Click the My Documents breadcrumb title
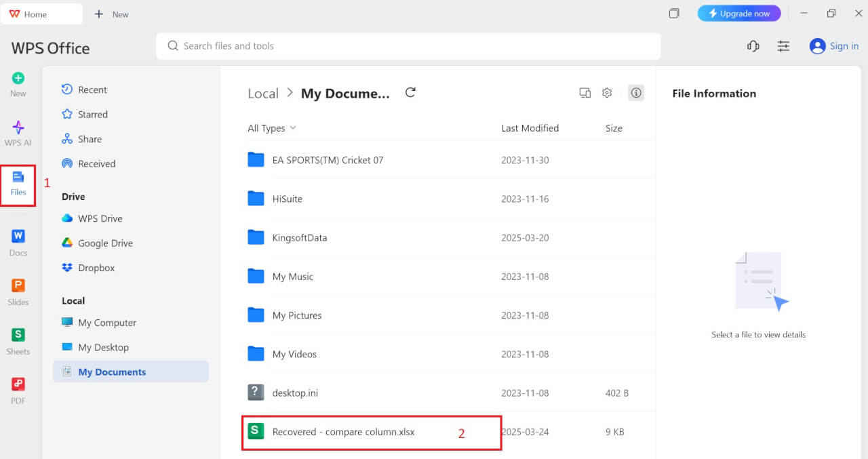868x459 pixels. (346, 94)
